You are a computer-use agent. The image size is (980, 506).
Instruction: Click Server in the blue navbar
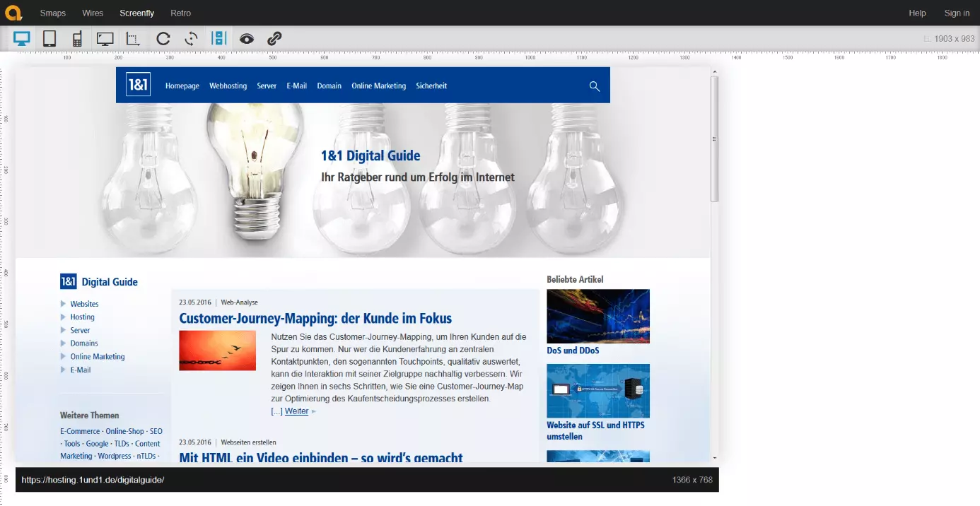[x=267, y=86]
